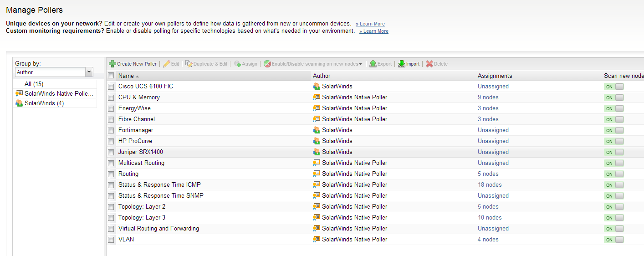Click author icon in Multicast Routing row
Viewport: 644px width, 256px height.
(317, 163)
